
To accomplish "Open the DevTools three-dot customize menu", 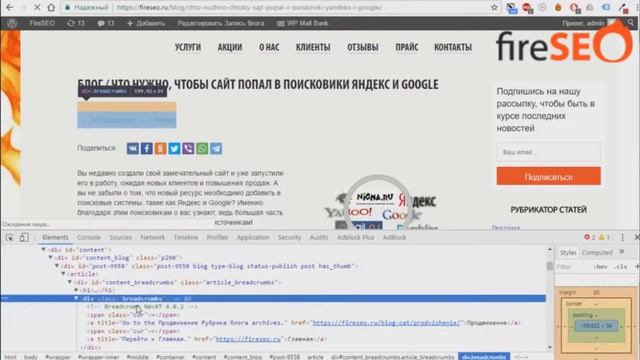I will pos(622,238).
